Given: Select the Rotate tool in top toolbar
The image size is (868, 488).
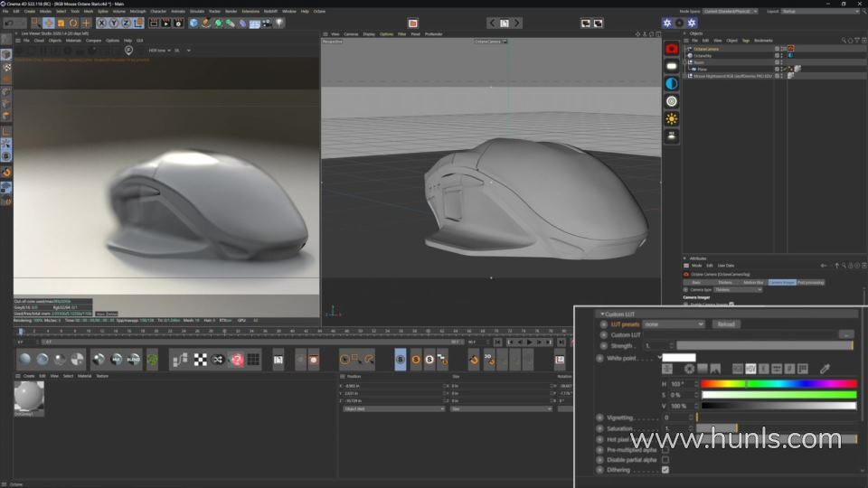Looking at the screenshot, I should pos(74,23).
